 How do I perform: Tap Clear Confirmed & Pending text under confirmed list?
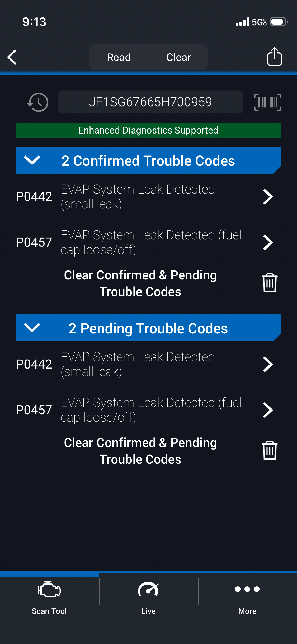tap(140, 283)
